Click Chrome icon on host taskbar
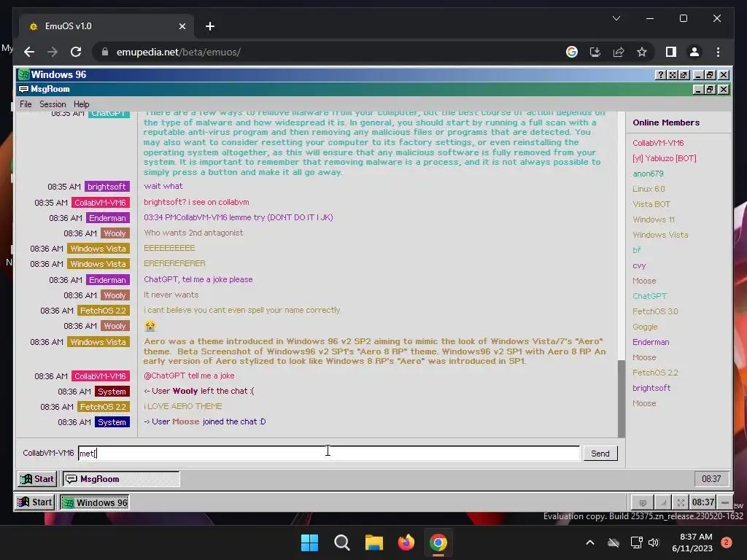This screenshot has height=560, width=747. point(438,542)
